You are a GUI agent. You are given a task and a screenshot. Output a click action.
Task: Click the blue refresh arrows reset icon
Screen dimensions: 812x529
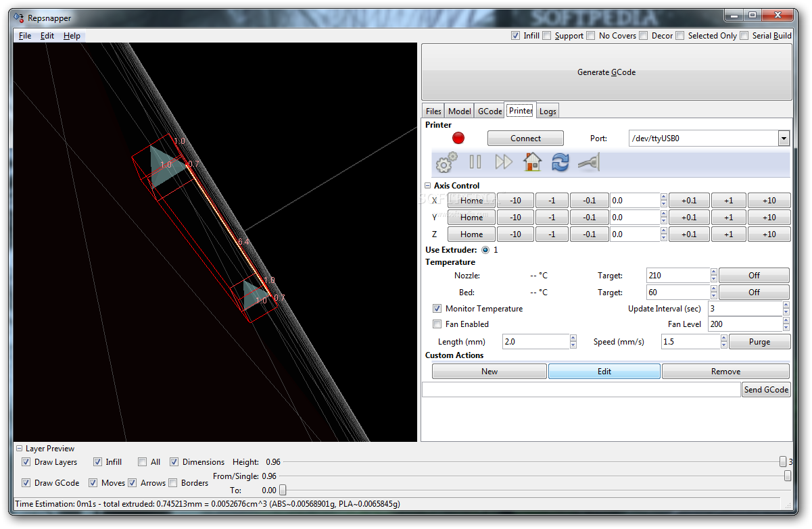[560, 162]
